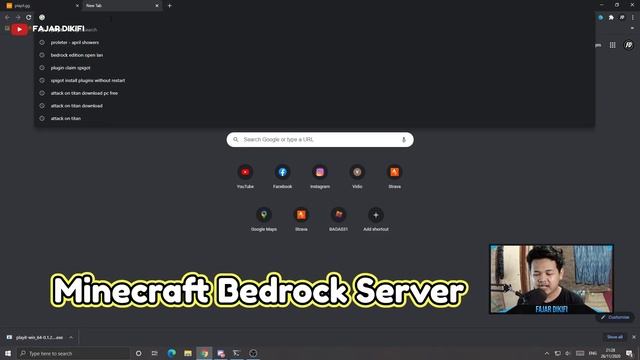Click the Customize button

[x=615, y=317]
